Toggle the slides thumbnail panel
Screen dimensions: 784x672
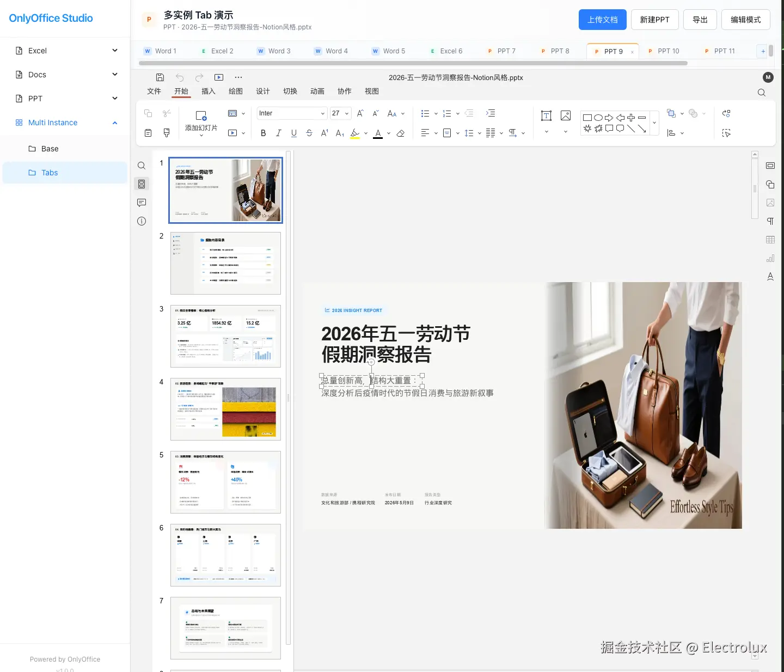tap(142, 184)
